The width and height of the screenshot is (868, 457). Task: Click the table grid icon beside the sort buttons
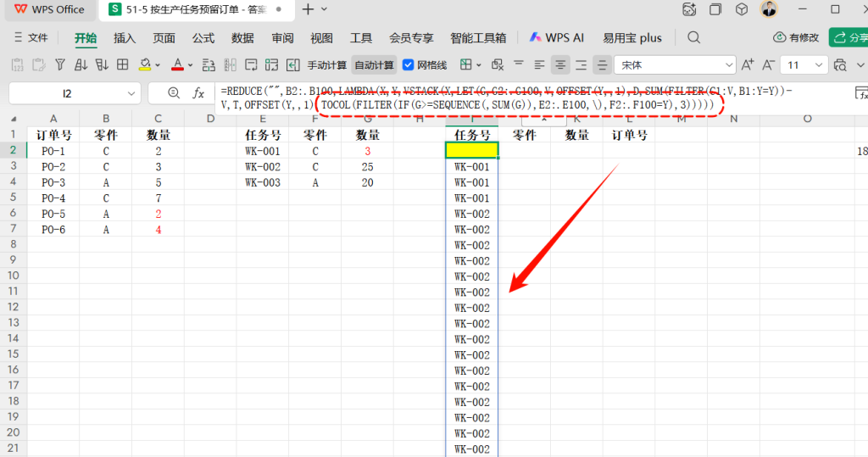pos(123,64)
